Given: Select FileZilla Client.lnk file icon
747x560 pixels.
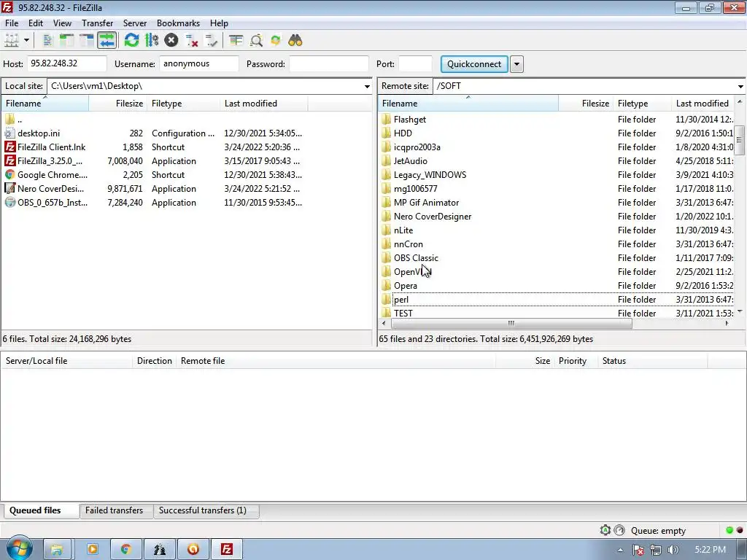Looking at the screenshot, I should point(9,147).
